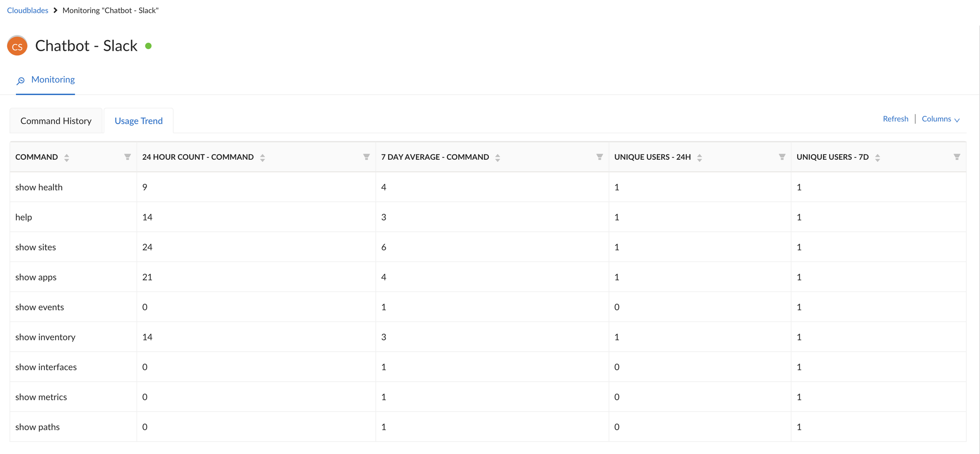
Task: Go to Cloudblades breadcrumb link
Action: pyautogui.click(x=27, y=10)
